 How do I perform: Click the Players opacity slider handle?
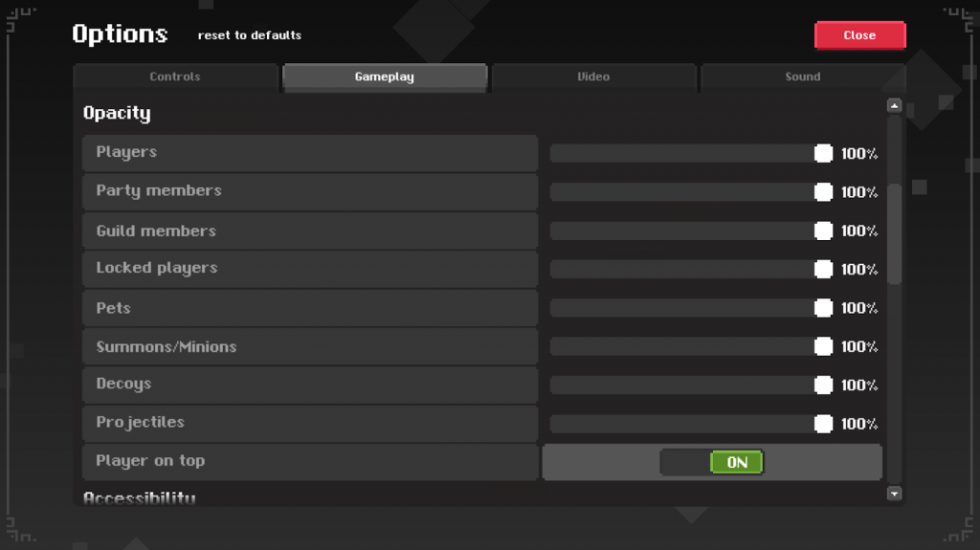[x=823, y=154]
